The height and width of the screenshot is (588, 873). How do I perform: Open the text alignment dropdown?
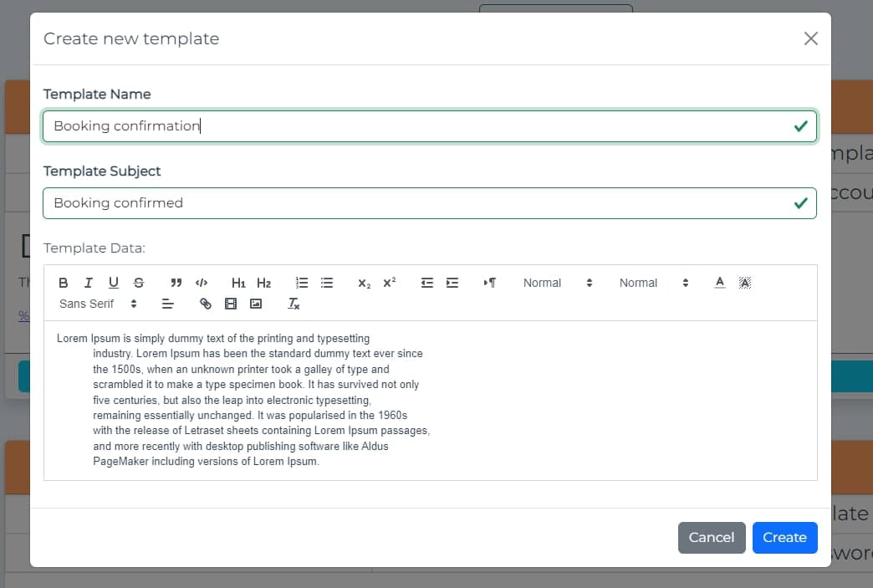pos(167,304)
